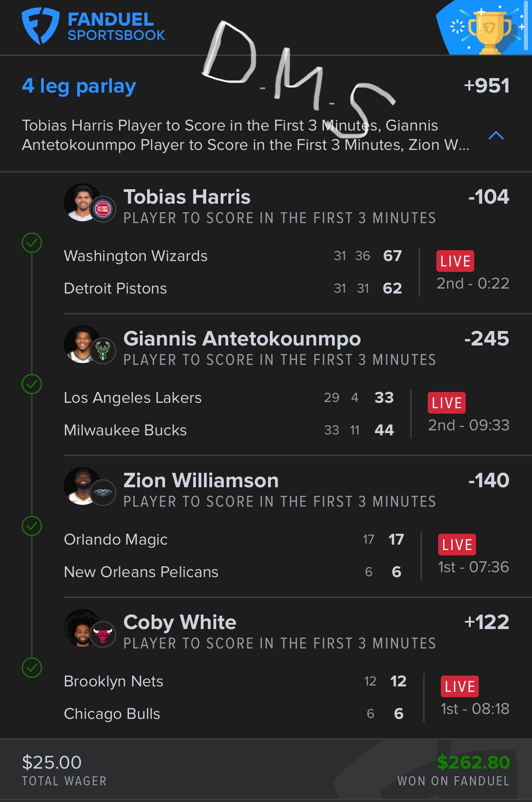The height and width of the screenshot is (802, 532).
Task: Click green checkmark beside Giannis leg
Action: pos(32,384)
